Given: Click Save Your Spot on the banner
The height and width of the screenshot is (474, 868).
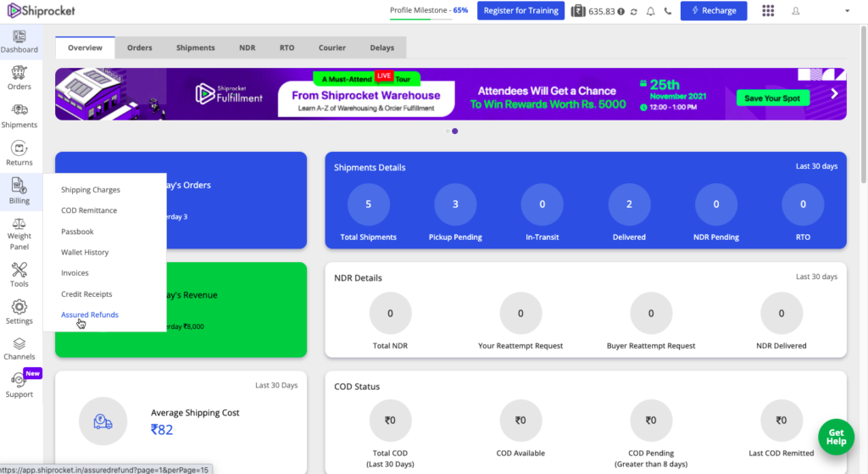Looking at the screenshot, I should tap(772, 98).
